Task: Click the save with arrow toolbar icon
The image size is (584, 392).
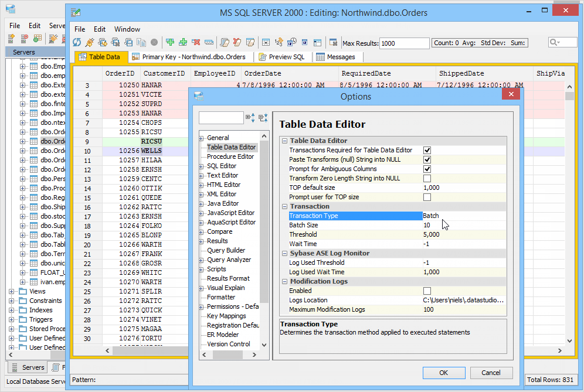Action: [x=103, y=42]
